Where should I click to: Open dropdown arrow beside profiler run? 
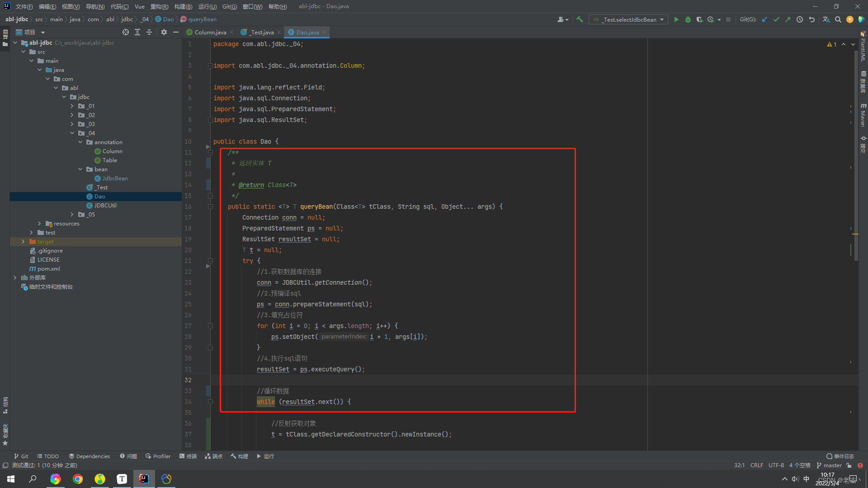(x=719, y=20)
